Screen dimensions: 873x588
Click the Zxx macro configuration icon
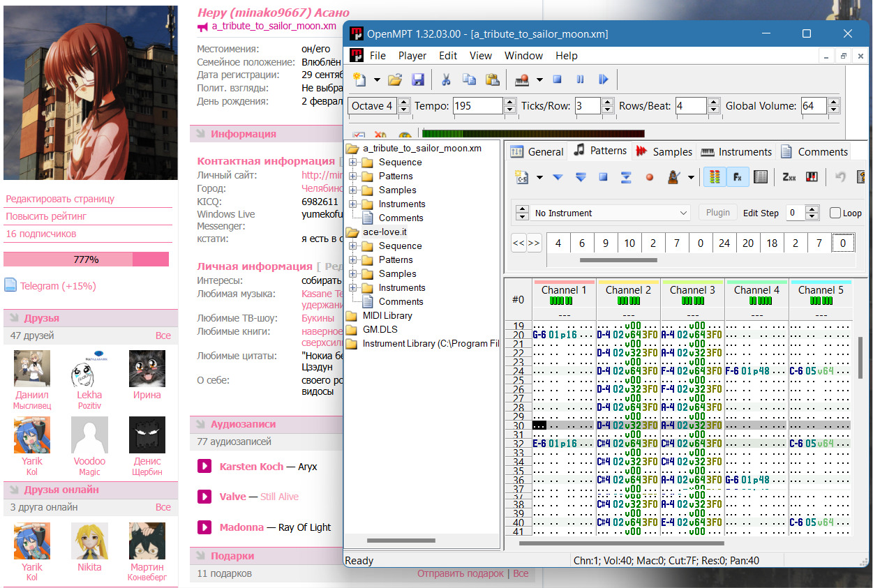point(789,177)
